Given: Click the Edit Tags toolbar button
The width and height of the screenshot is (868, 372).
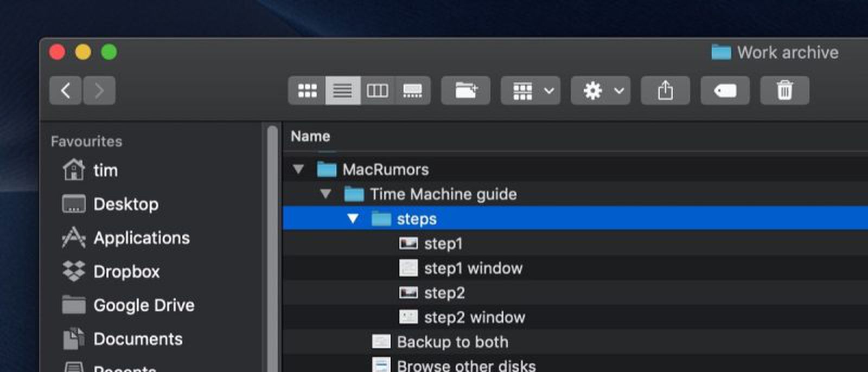Looking at the screenshot, I should click(725, 91).
